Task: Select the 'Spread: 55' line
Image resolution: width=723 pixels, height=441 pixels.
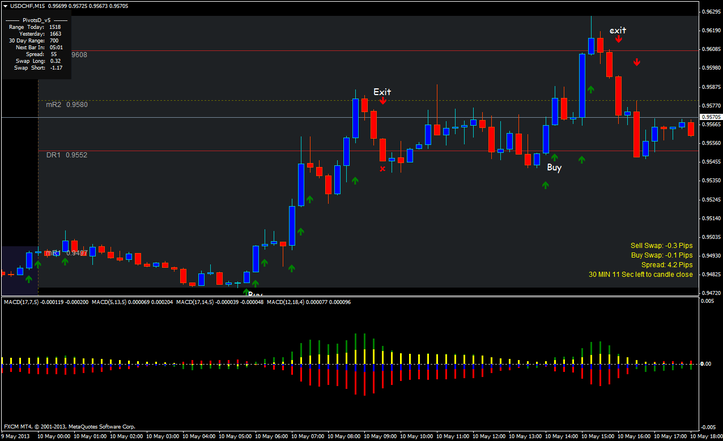Action: point(41,54)
